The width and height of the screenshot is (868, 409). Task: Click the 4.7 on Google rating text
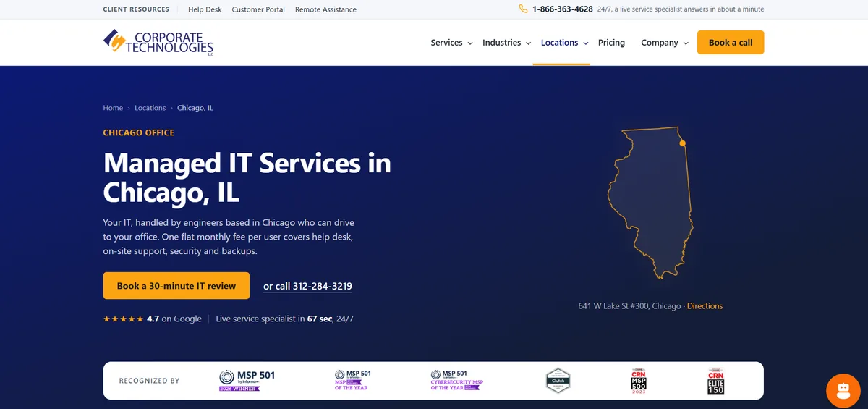174,319
